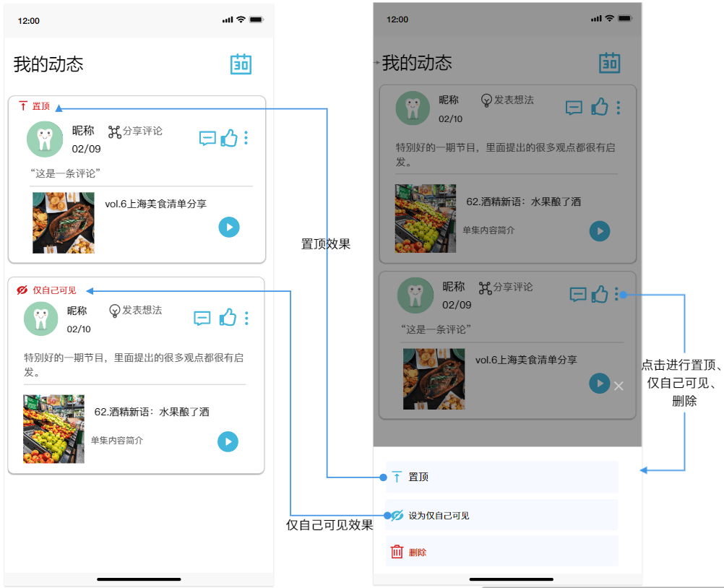Tap the comment icon on the left 仅自己可见 post
This screenshot has height=588, width=724.
pyautogui.click(x=202, y=318)
